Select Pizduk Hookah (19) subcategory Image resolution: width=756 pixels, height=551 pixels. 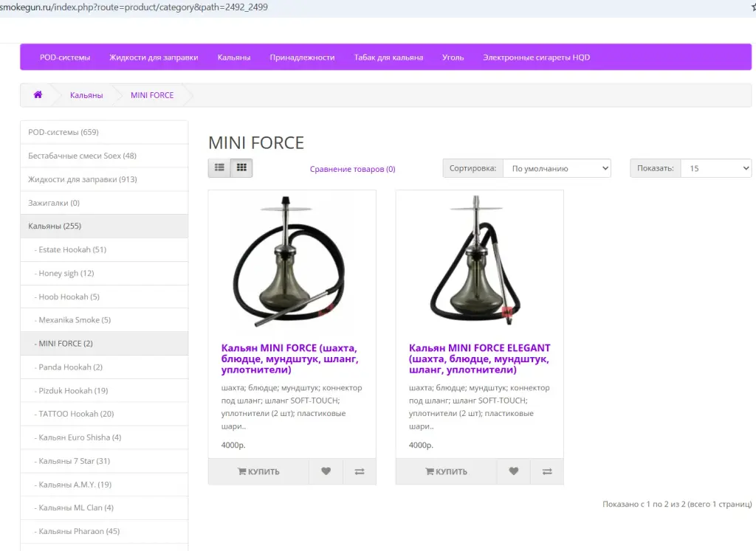tap(104, 391)
